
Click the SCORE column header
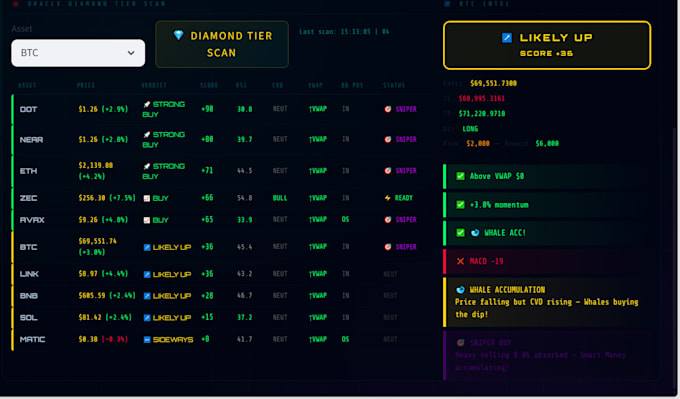[209, 85]
